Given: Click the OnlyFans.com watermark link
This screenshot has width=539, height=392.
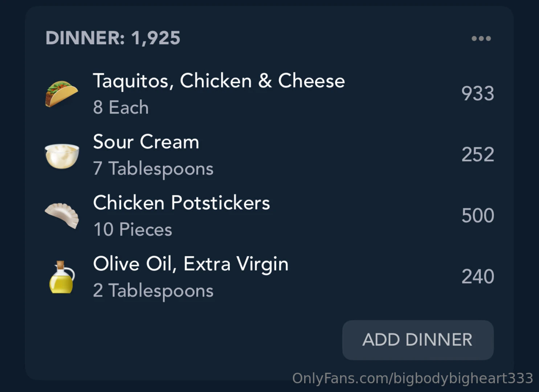Looking at the screenshot, I should coord(412,378).
